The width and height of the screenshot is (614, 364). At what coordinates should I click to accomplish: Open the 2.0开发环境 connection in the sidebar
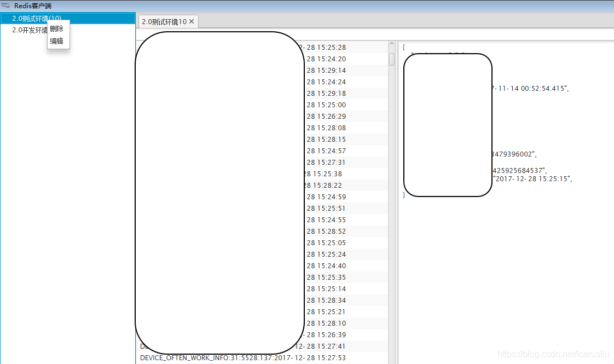tap(68, 30)
